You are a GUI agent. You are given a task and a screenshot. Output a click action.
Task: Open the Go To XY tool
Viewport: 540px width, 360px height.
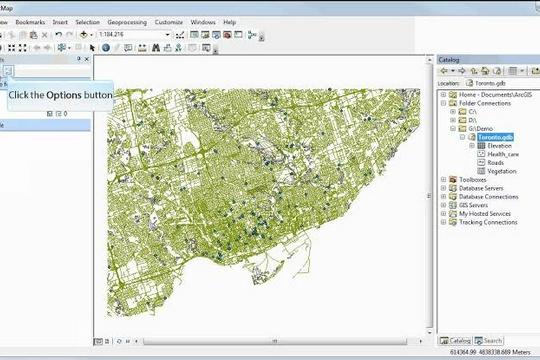coord(178,48)
